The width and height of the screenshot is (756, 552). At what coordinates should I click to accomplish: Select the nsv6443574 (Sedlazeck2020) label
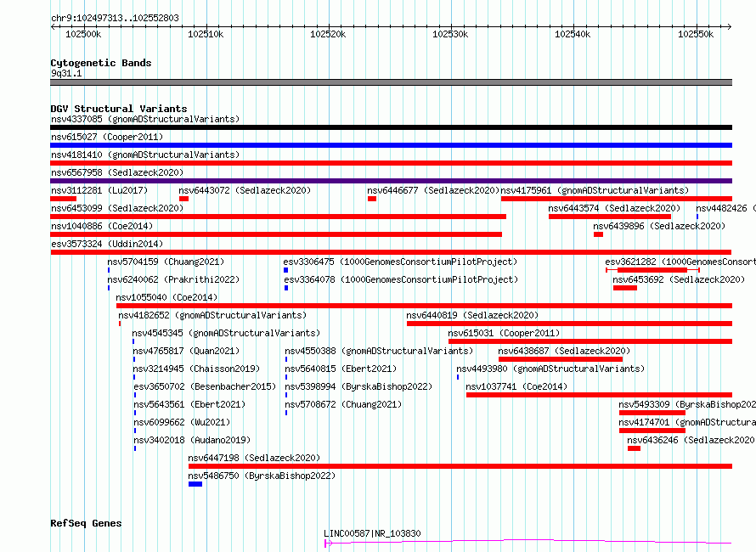point(614,208)
